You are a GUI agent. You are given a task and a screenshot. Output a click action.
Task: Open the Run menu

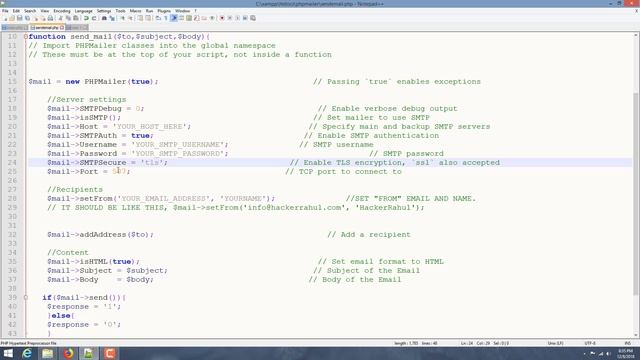tap(149, 11)
